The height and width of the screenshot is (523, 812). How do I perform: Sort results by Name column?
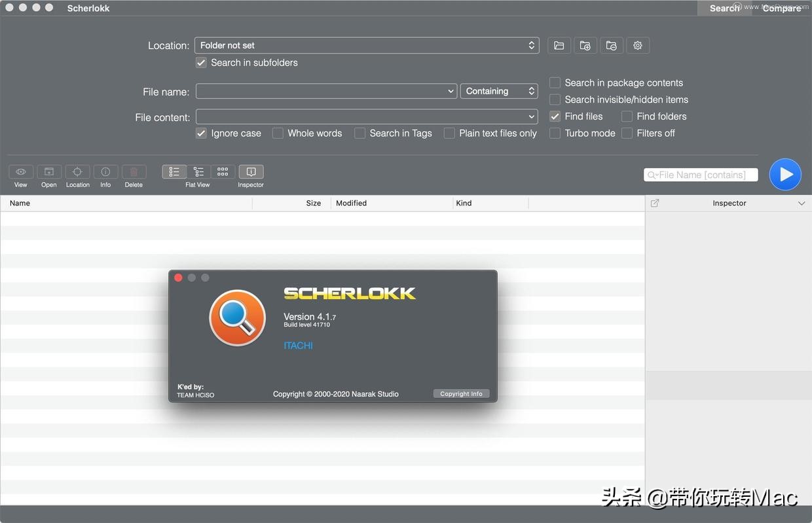pos(126,203)
